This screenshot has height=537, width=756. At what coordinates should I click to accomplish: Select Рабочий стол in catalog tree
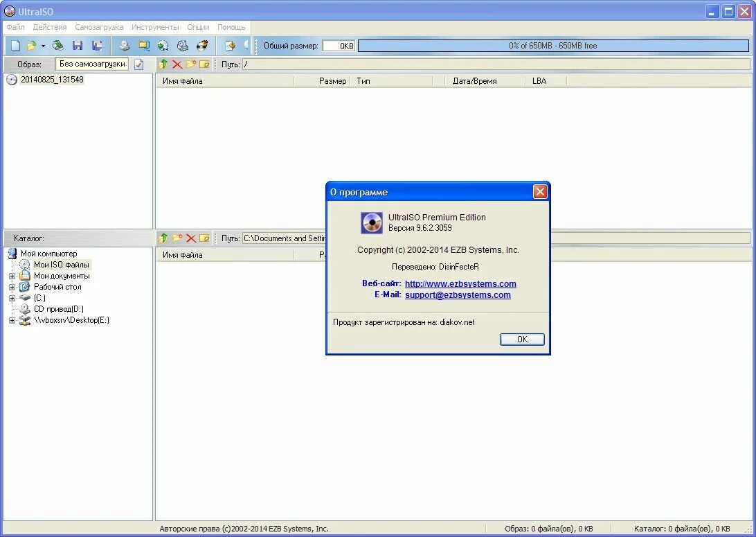coord(57,287)
